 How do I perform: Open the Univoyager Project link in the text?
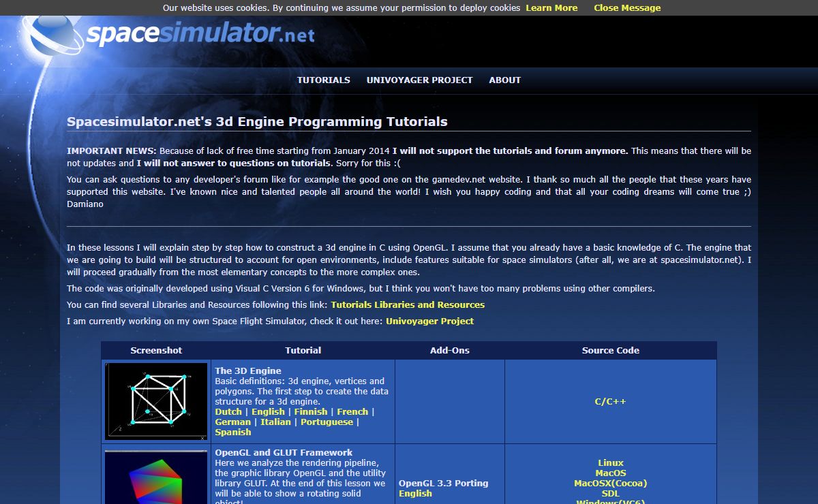click(x=429, y=321)
